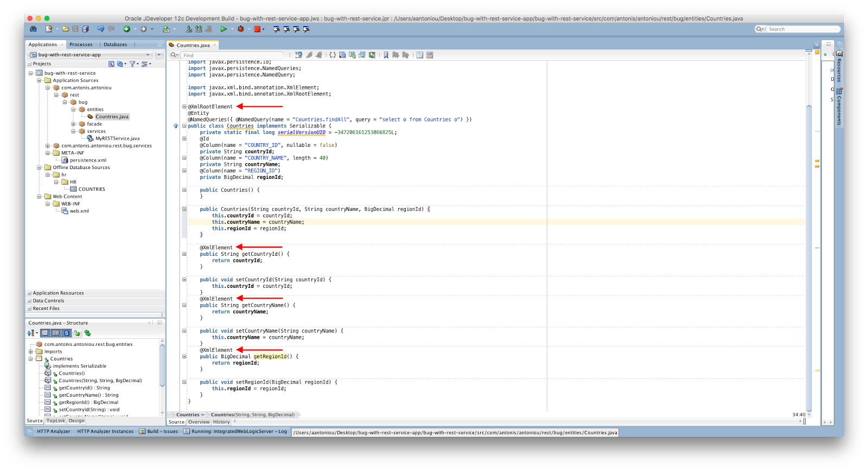Click the first icon after the editor Find field

click(299, 55)
